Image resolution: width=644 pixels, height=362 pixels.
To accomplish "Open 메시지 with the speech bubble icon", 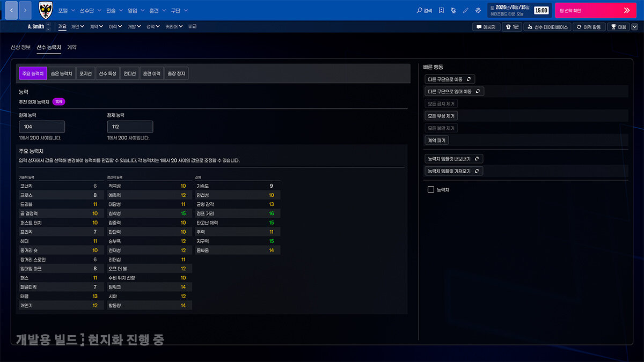I will coord(487,27).
